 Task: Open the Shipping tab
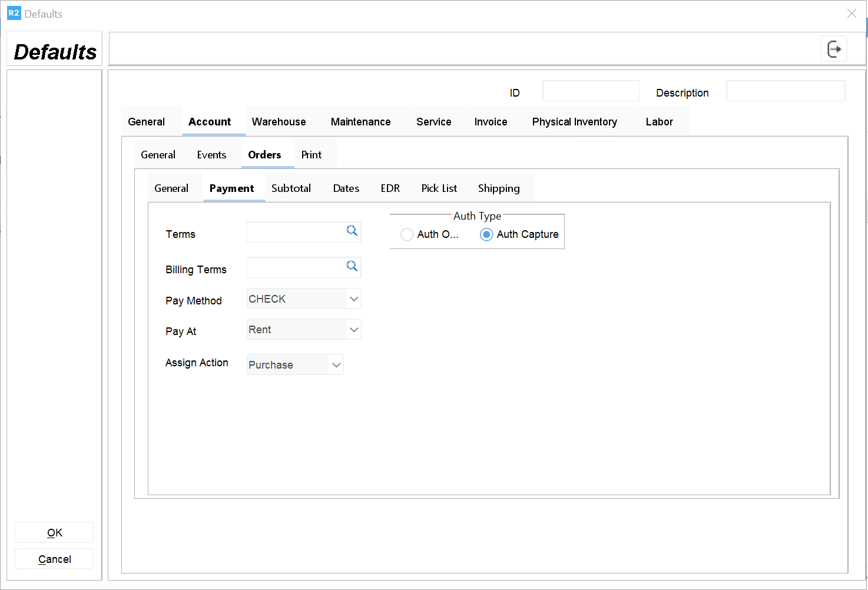pyautogui.click(x=498, y=188)
